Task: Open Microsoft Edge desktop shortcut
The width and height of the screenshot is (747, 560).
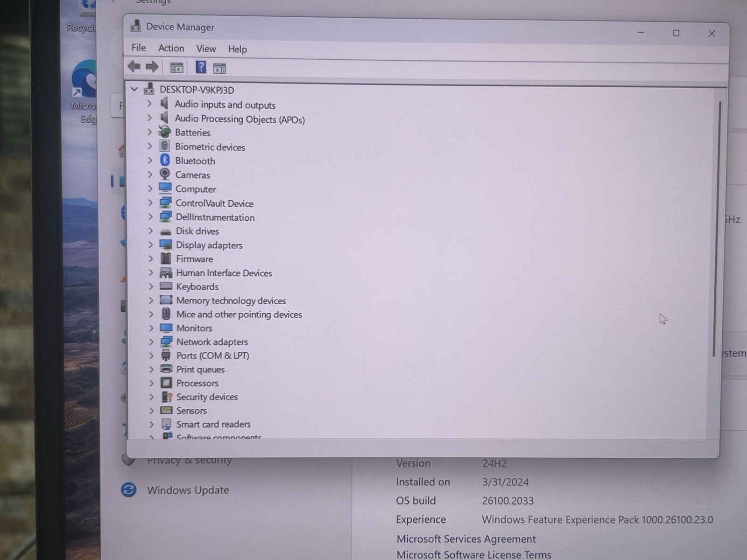Action: (x=85, y=91)
